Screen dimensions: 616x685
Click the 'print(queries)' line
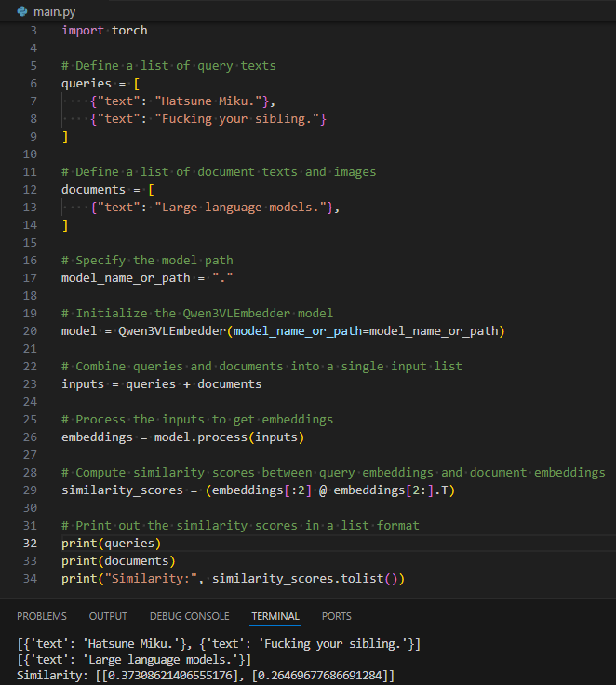tap(112, 543)
